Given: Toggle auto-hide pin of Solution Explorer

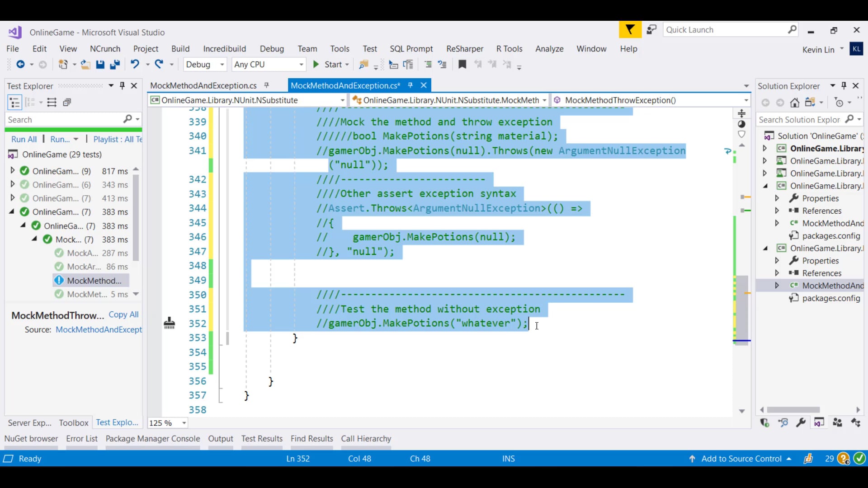Looking at the screenshot, I should pos(844,86).
